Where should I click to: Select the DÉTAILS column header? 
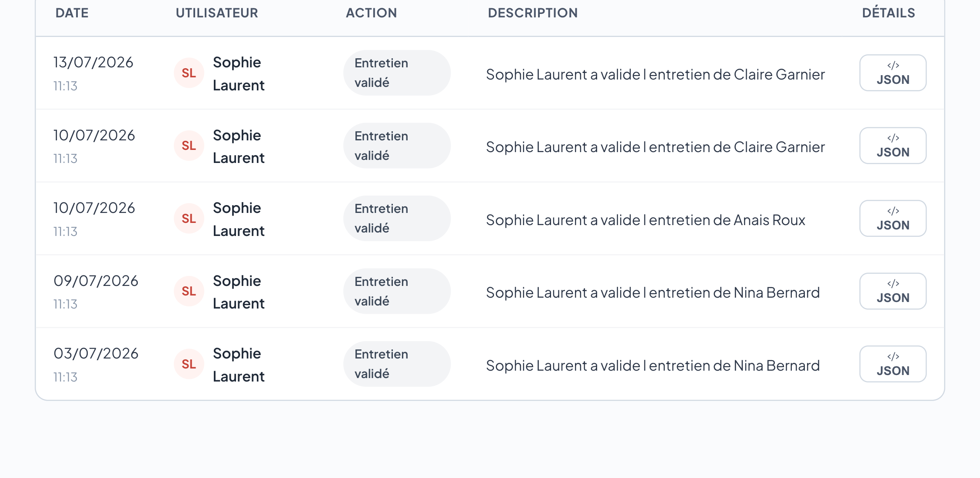tap(888, 13)
